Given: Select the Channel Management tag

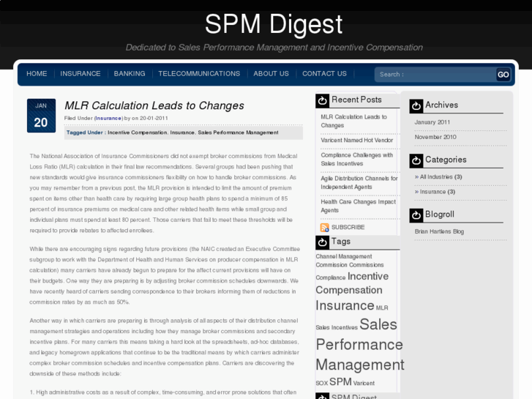Looking at the screenshot, I should point(344,256).
